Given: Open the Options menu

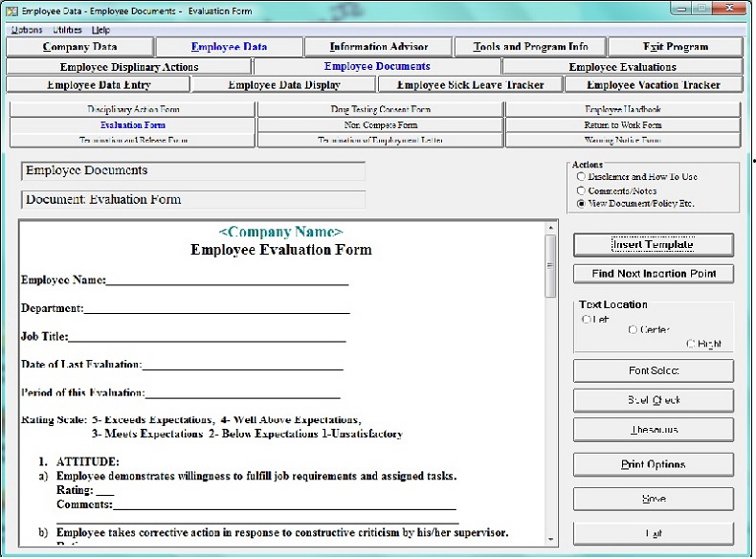Looking at the screenshot, I should pyautogui.click(x=26, y=30).
